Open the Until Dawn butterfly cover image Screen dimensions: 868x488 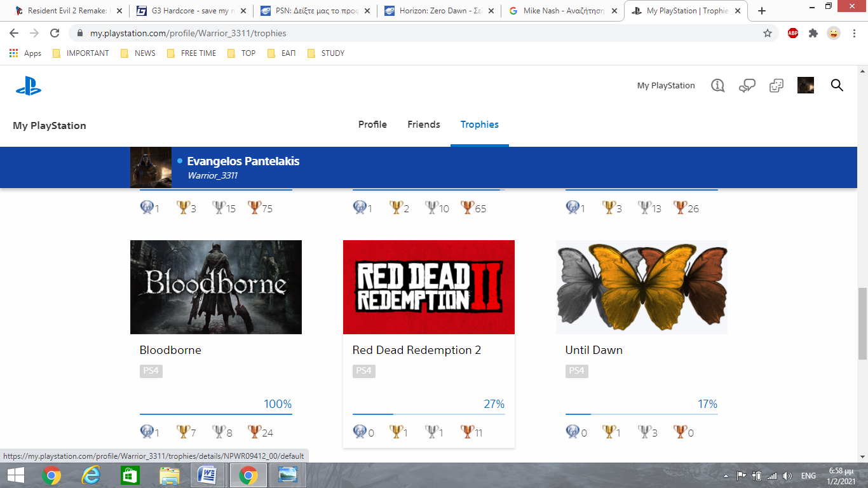coord(642,287)
